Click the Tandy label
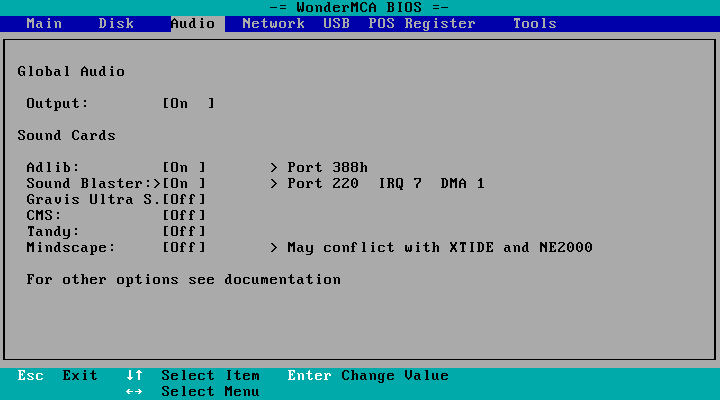The image size is (720, 400). coord(53,231)
